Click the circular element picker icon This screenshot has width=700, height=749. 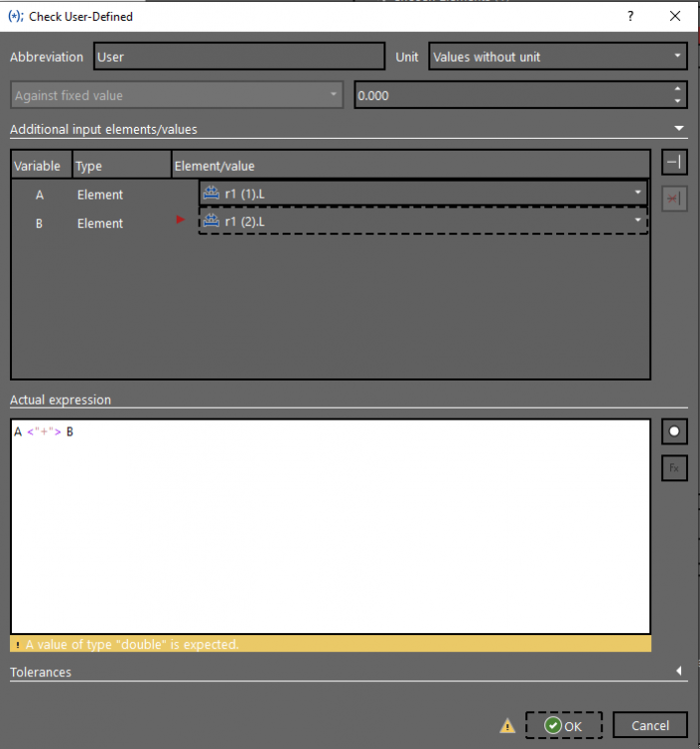point(674,431)
